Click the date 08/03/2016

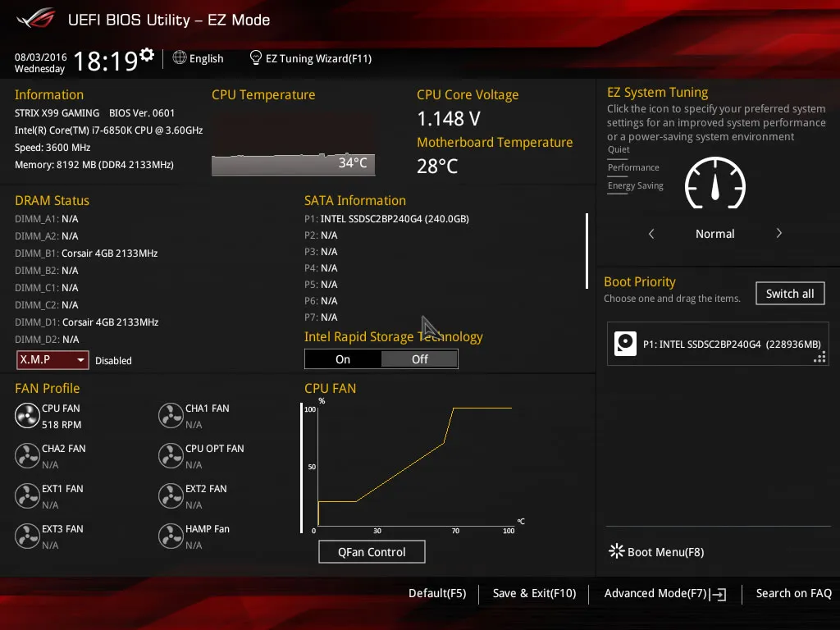[x=41, y=57]
